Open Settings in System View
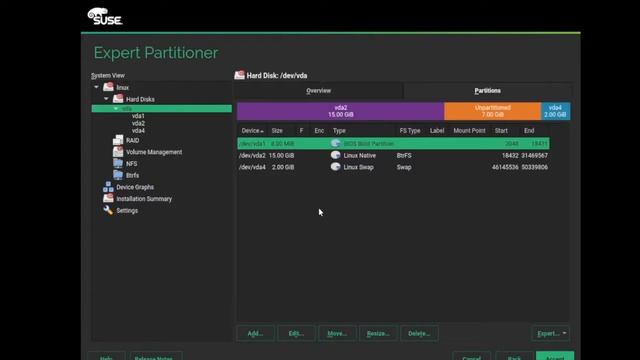 (127, 211)
